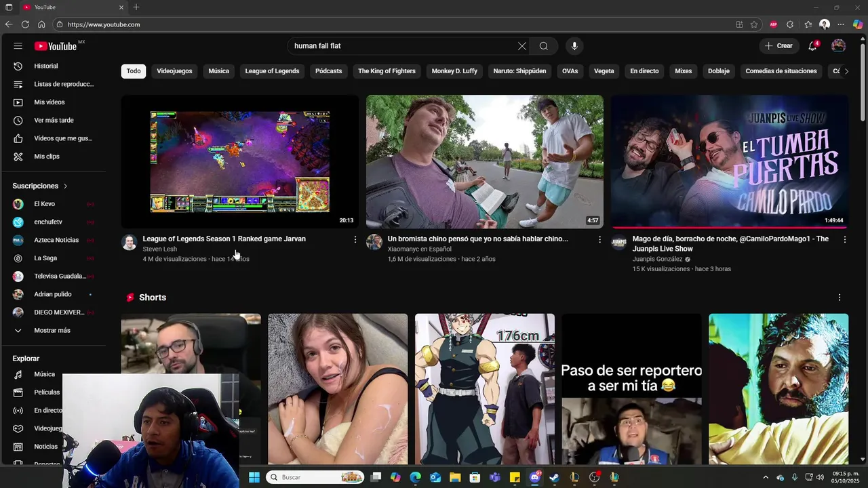Image resolution: width=868 pixels, height=488 pixels.
Task: Open the notifications bell
Action: pos(812,46)
